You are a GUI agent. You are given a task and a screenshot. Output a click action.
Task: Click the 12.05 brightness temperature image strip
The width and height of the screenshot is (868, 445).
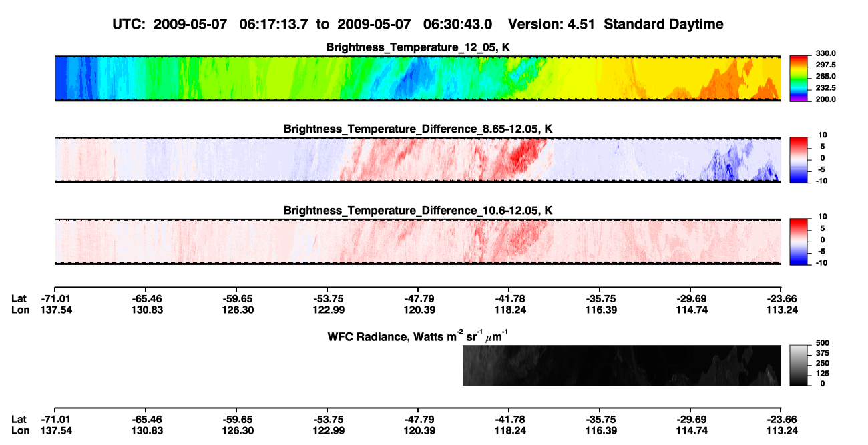[x=418, y=78]
